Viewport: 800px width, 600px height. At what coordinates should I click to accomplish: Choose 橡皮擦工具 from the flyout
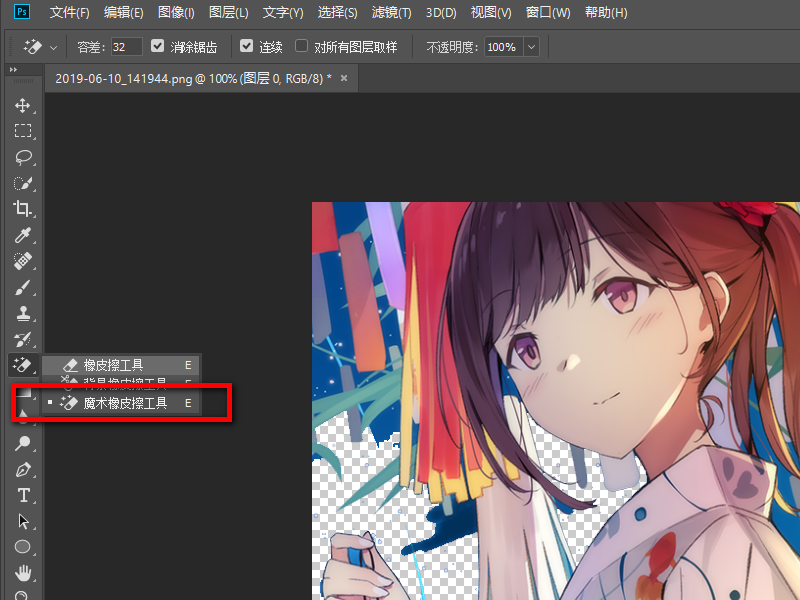point(121,365)
